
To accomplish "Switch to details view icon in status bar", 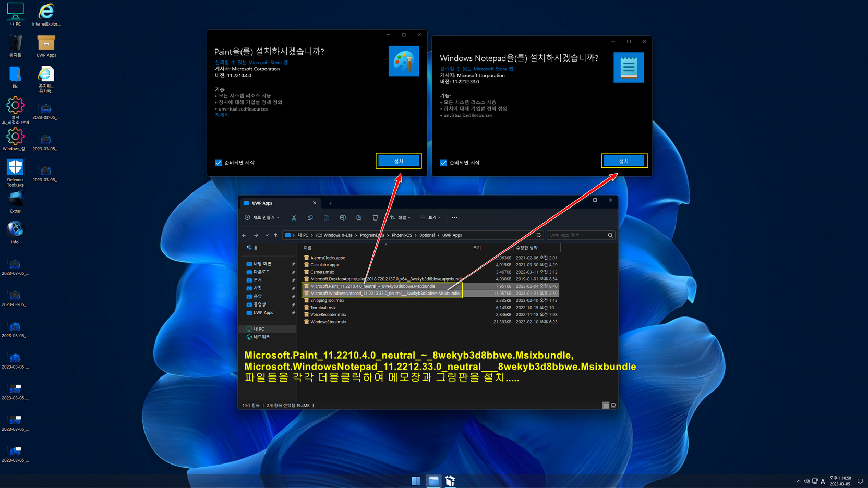I will click(606, 405).
